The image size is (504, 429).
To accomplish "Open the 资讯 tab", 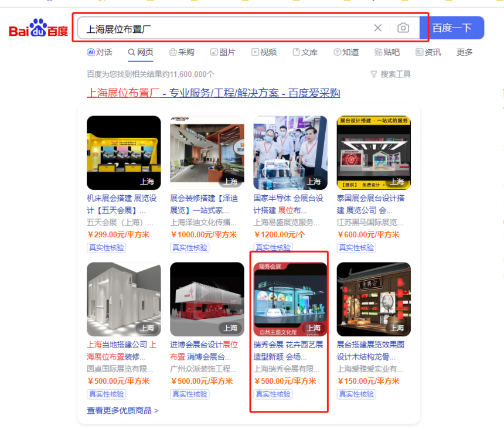I will click(x=428, y=52).
